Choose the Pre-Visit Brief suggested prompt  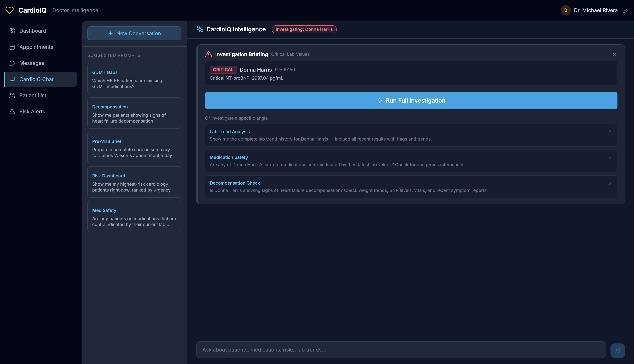pos(134,148)
